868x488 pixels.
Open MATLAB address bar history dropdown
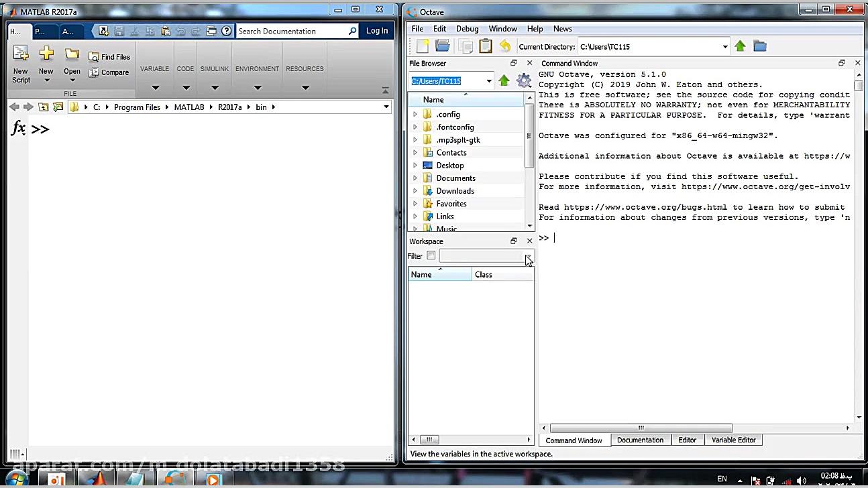pyautogui.click(x=386, y=107)
